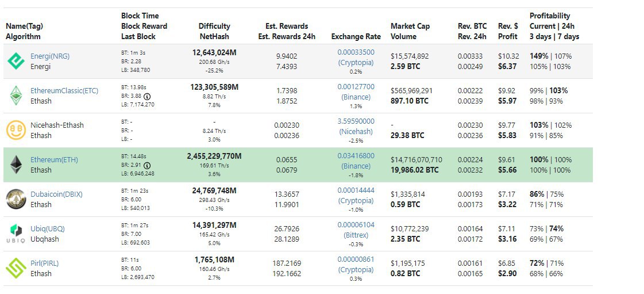644x294 pixels.
Task: Click the Profitability column header
Action: 550,16
